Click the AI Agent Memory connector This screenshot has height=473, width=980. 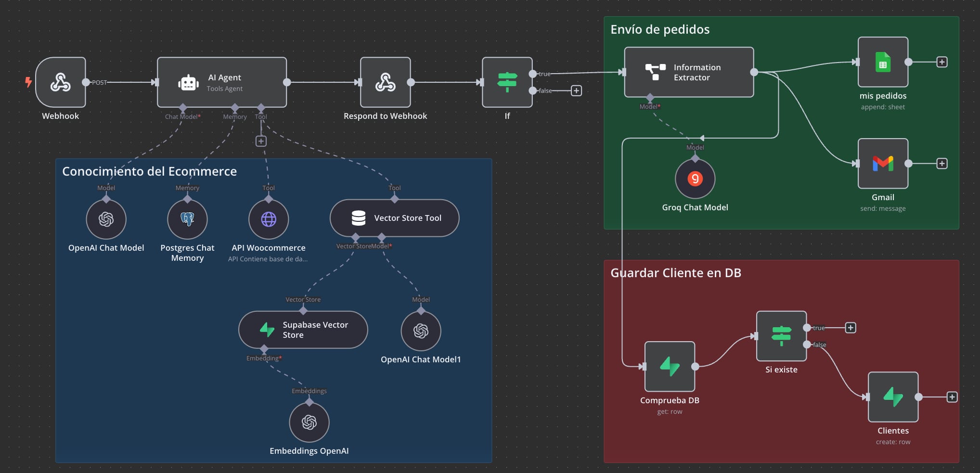[235, 107]
